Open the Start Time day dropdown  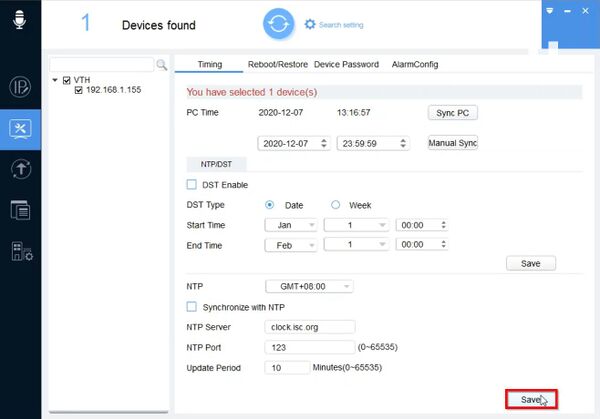click(356, 225)
